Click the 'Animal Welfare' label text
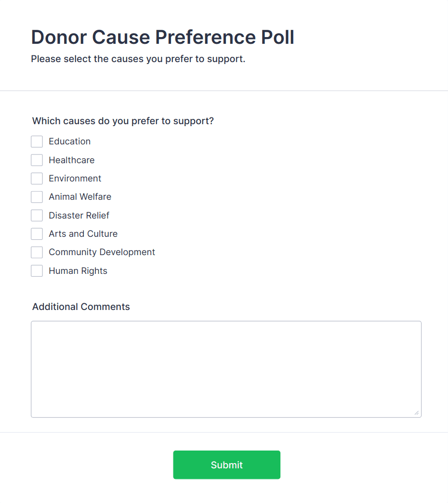Image resolution: width=448 pixels, height=503 pixels. click(x=80, y=197)
